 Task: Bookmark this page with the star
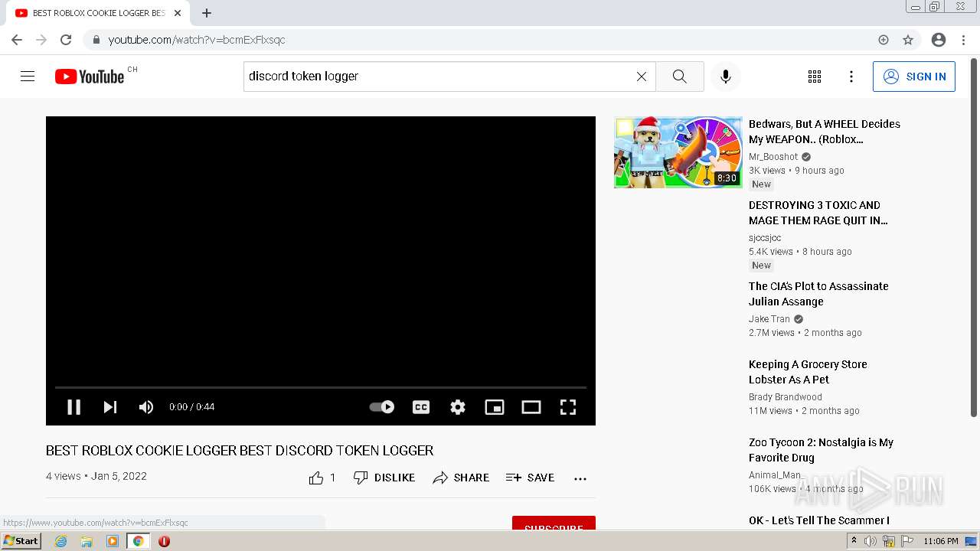click(x=908, y=40)
